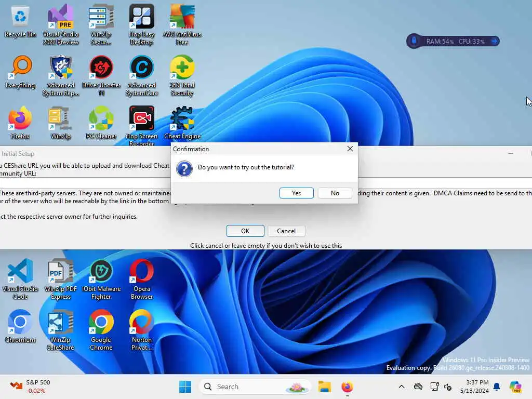Expand the RAM CPU monitor widget arrow
Viewport: 532px width, 399px height.
(x=494, y=42)
